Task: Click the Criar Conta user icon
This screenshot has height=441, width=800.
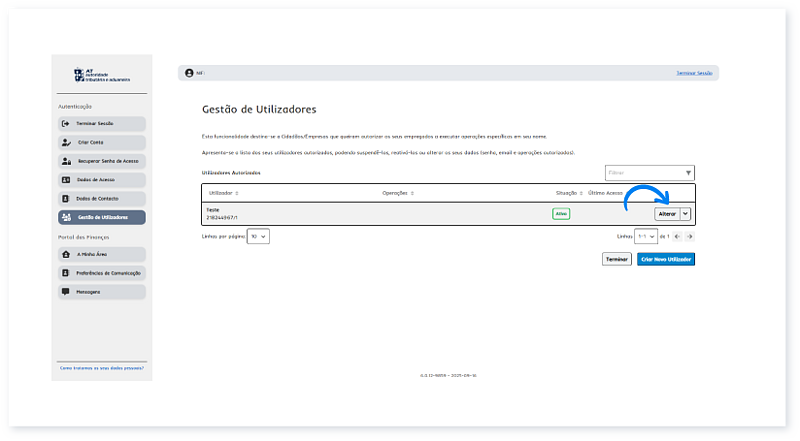Action: click(x=66, y=143)
